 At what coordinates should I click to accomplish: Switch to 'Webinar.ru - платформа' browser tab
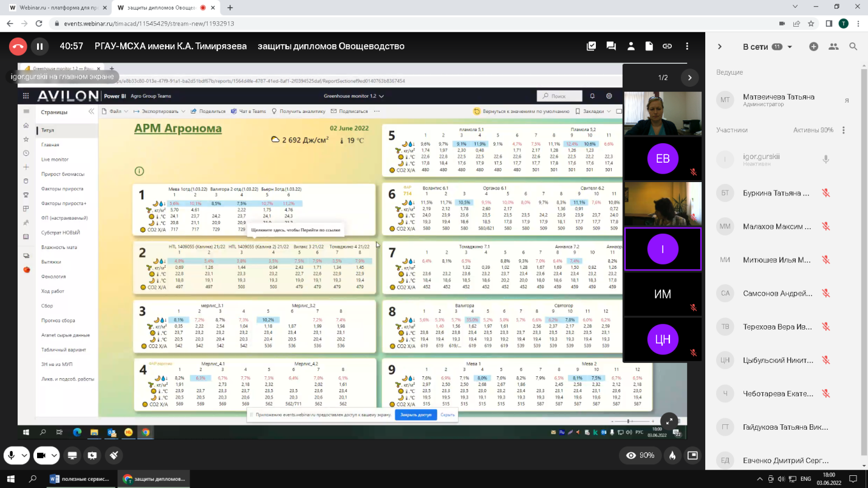point(58,8)
